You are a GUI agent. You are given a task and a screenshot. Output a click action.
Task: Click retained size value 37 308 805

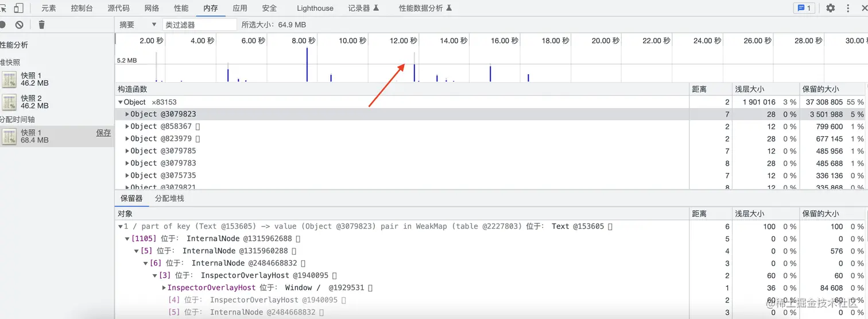(824, 102)
